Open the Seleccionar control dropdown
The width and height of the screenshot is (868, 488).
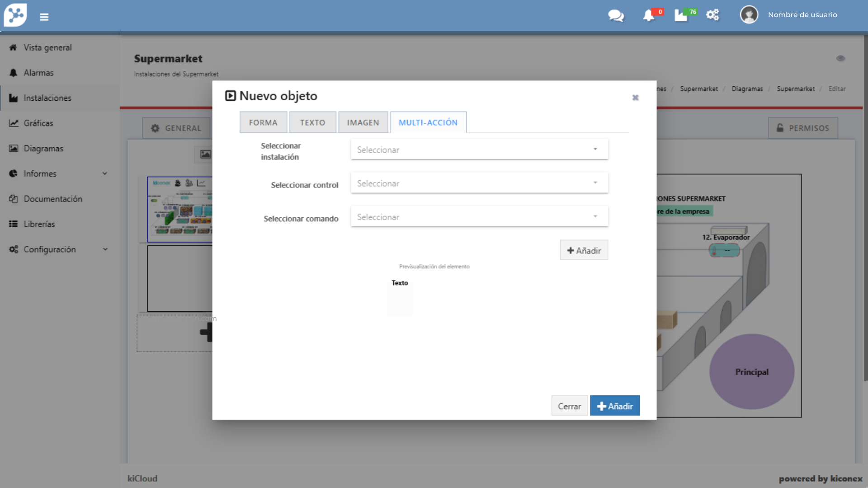479,183
